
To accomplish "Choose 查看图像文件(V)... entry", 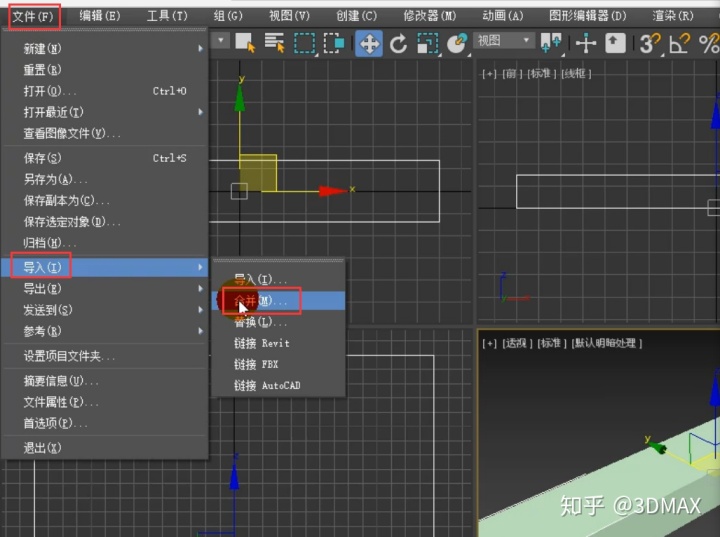I will (105, 133).
